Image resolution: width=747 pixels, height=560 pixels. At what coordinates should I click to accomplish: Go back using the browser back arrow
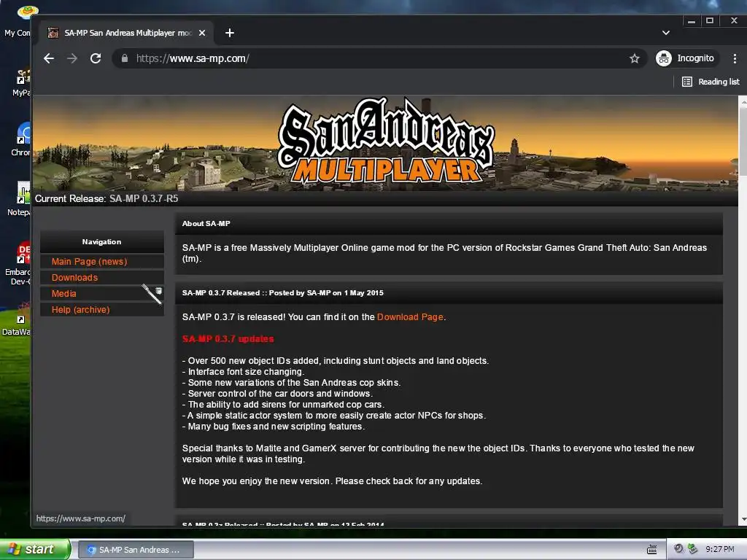tap(49, 58)
